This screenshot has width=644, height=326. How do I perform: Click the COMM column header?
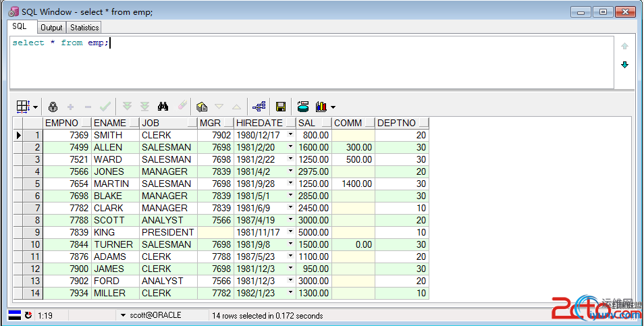pos(353,123)
